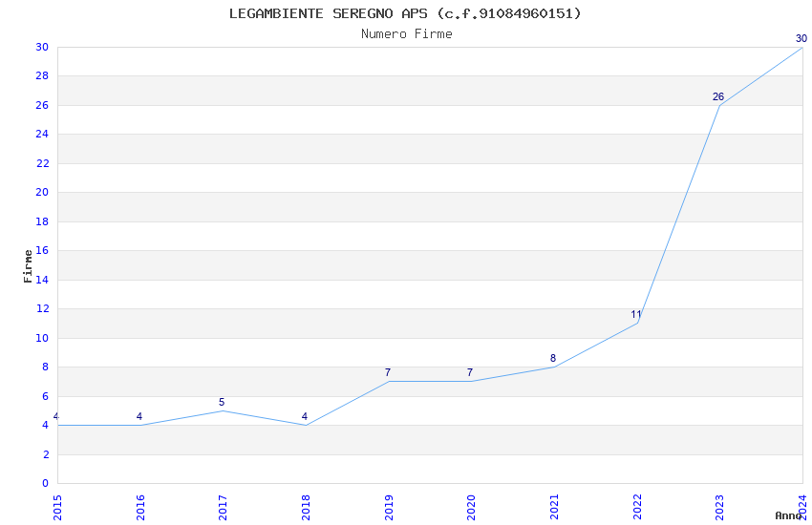Click the 2023 x-axis year label
The height and width of the screenshot is (525, 812).
click(719, 508)
